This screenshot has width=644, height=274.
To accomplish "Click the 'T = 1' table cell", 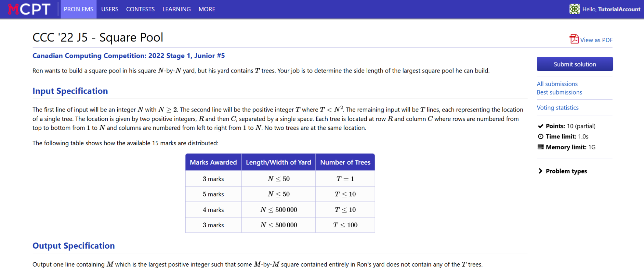I will tap(345, 179).
